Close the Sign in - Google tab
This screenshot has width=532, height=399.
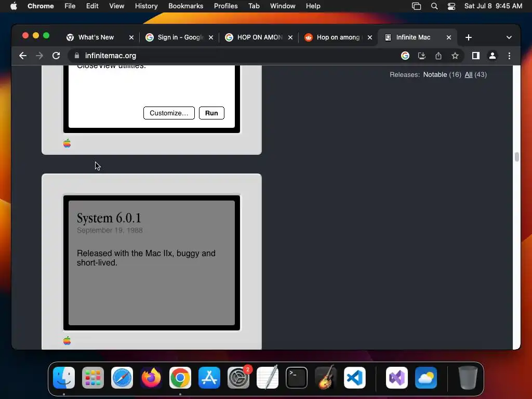click(211, 37)
